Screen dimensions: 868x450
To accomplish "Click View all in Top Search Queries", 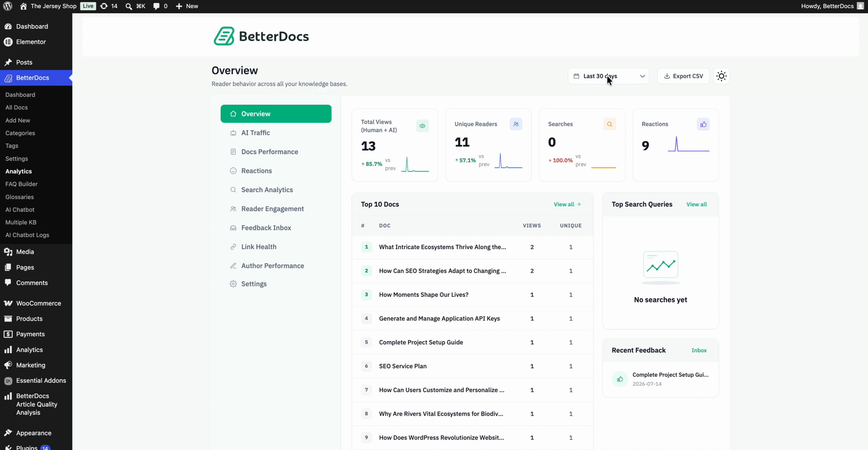I will click(696, 204).
